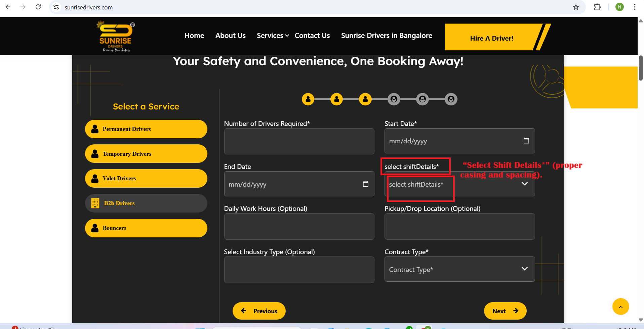Expand the Services menu in navbar
This screenshot has width=644, height=329.
pyautogui.click(x=273, y=36)
